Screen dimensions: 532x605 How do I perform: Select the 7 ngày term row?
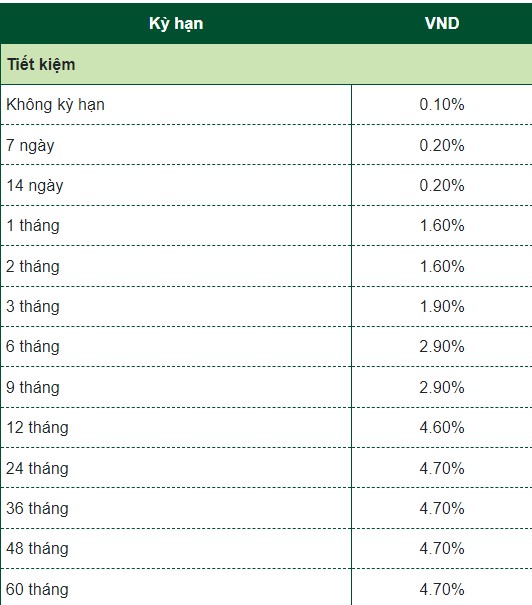click(266, 145)
